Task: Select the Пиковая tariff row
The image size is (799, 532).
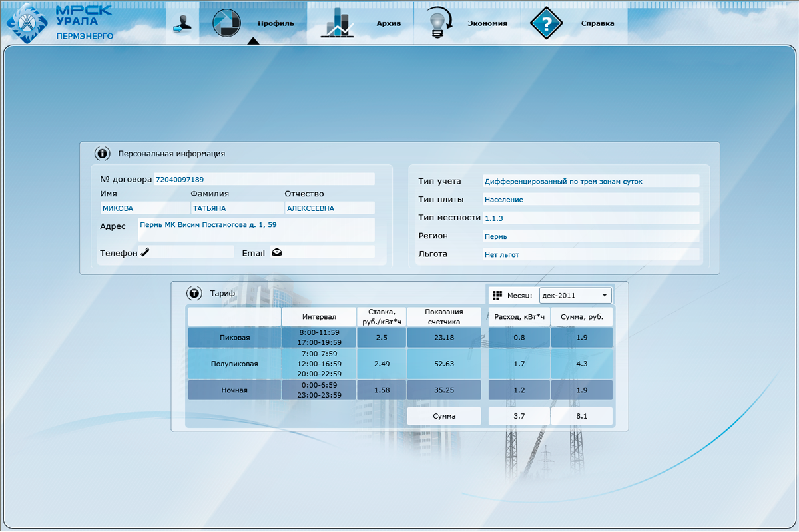Action: [234, 338]
